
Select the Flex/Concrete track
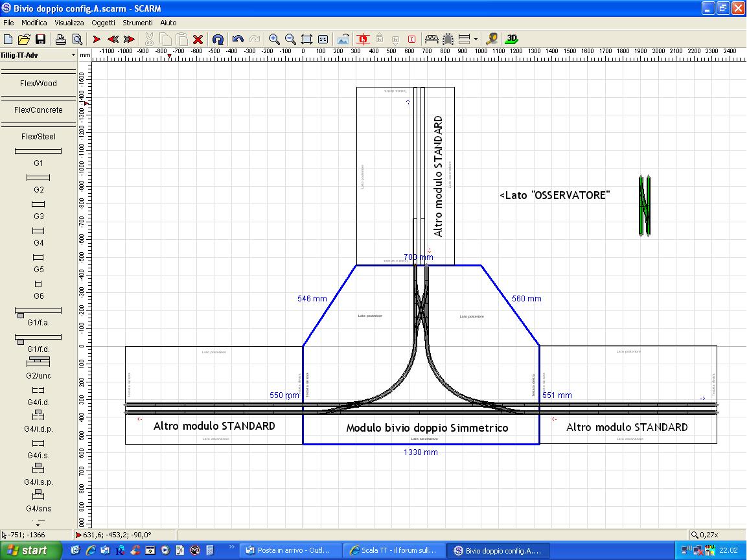point(38,104)
